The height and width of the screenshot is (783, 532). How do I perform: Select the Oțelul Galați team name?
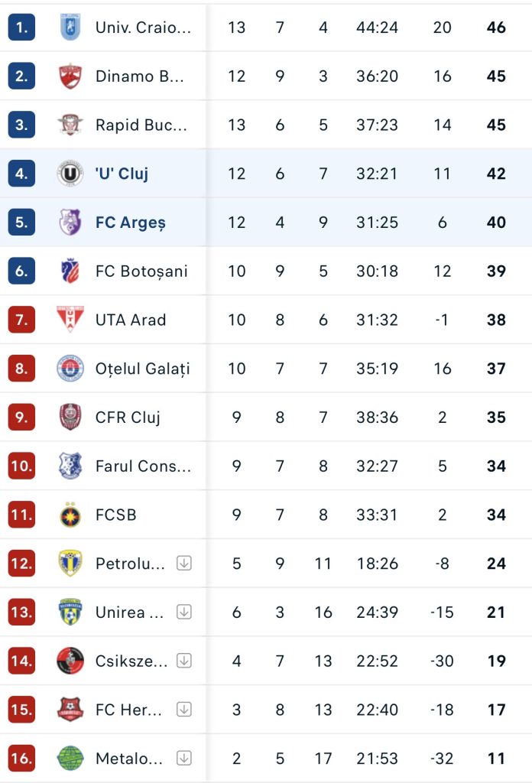pyautogui.click(x=143, y=369)
